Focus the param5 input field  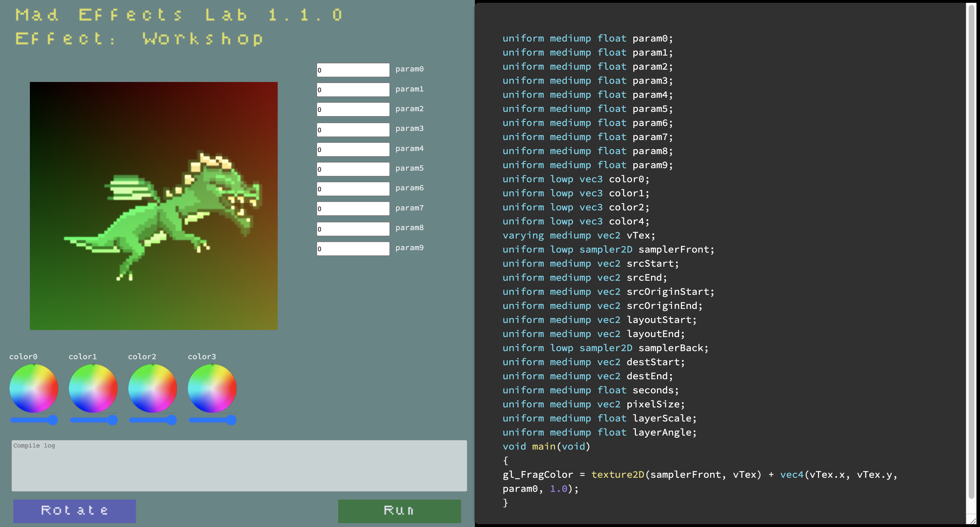(x=353, y=170)
